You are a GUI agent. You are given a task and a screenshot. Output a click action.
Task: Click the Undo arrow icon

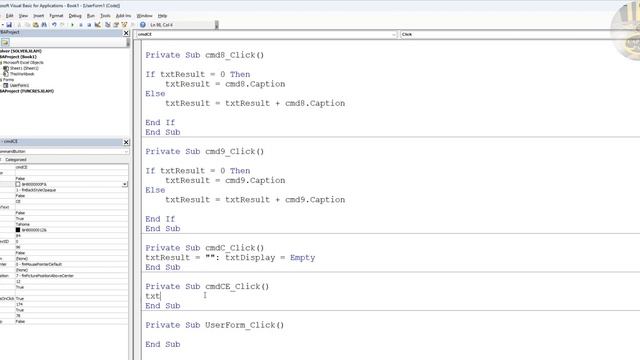[x=54, y=25]
